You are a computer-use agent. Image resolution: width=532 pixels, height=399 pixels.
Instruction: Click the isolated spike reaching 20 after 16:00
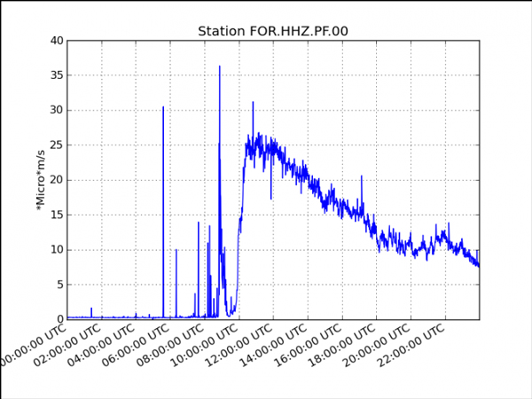tap(362, 176)
